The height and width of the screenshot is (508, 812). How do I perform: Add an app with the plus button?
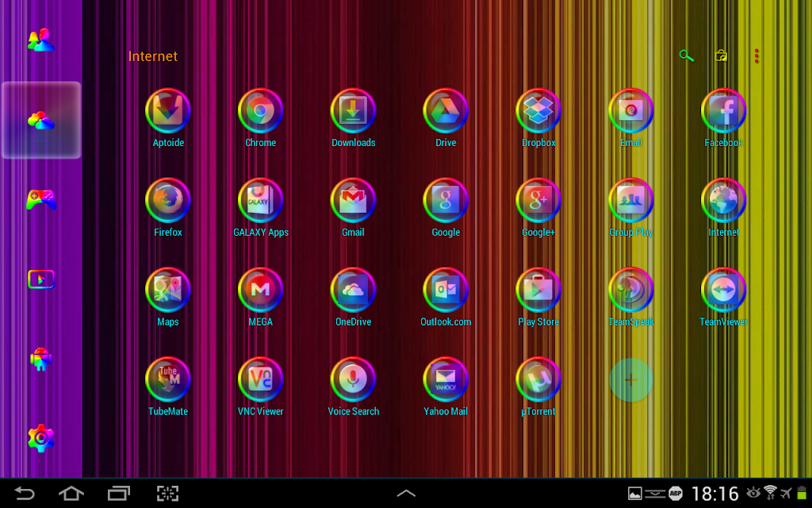coord(631,380)
